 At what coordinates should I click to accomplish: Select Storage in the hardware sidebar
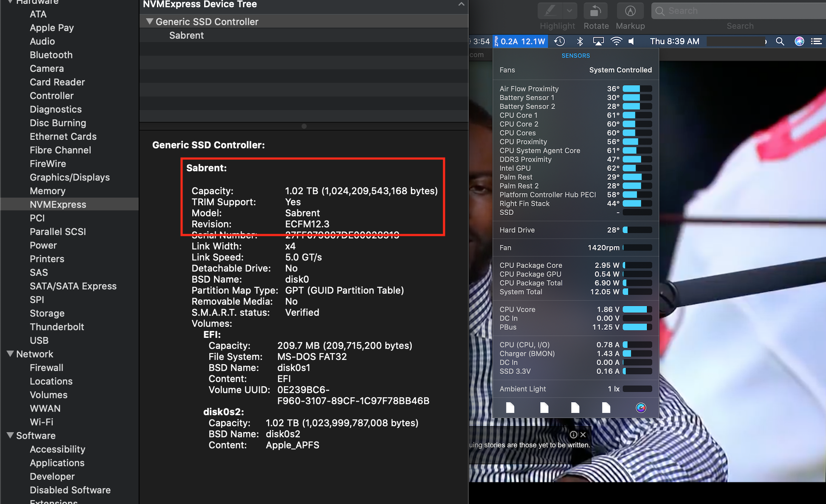[x=47, y=313]
